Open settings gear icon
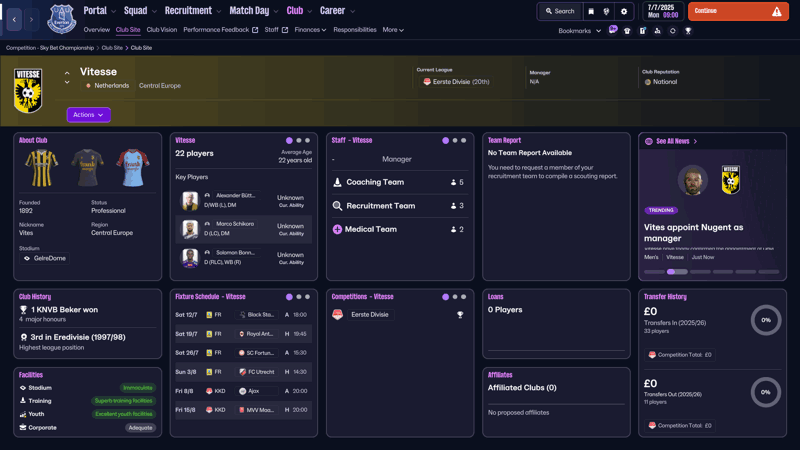The image size is (800, 450). tap(623, 11)
